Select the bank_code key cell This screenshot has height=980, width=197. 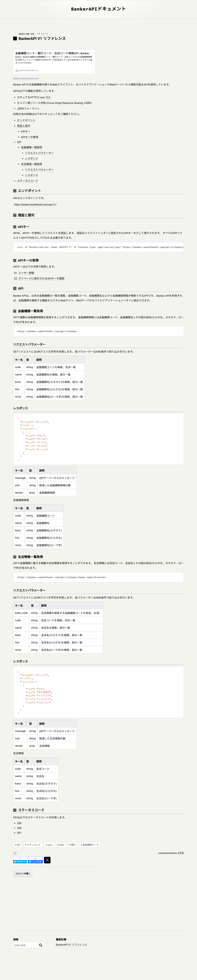pyautogui.click(x=21, y=613)
